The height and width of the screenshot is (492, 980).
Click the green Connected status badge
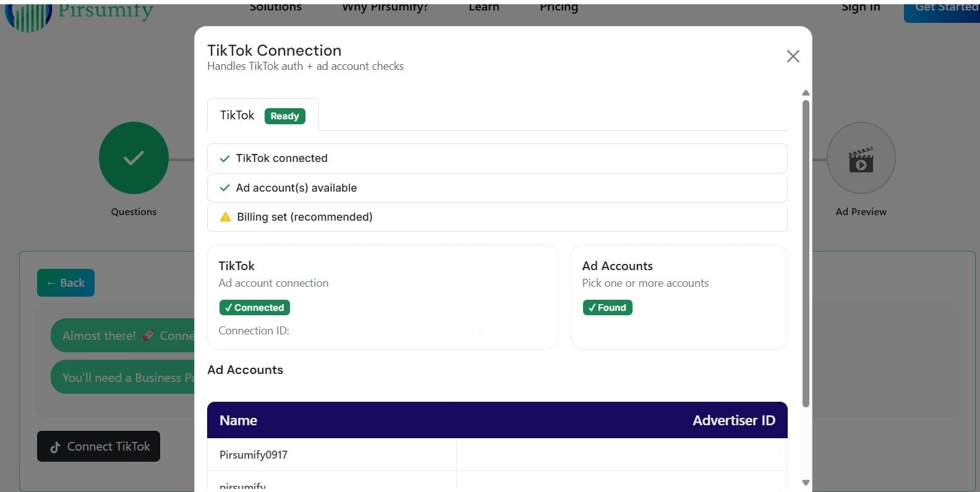(254, 308)
